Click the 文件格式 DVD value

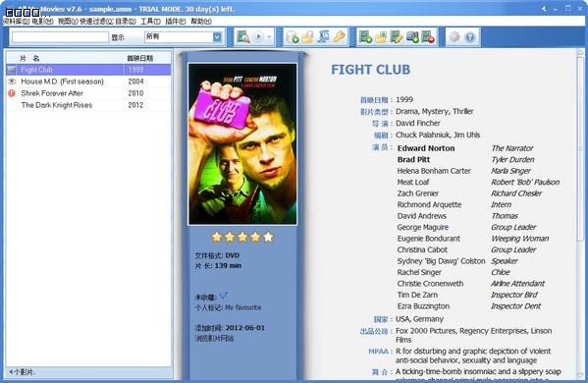(232, 255)
